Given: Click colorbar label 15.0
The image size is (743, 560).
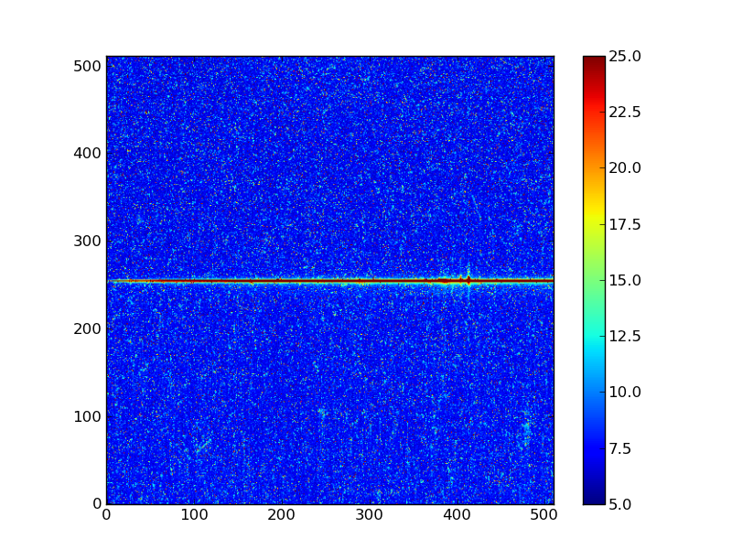Looking at the screenshot, I should 625,280.
